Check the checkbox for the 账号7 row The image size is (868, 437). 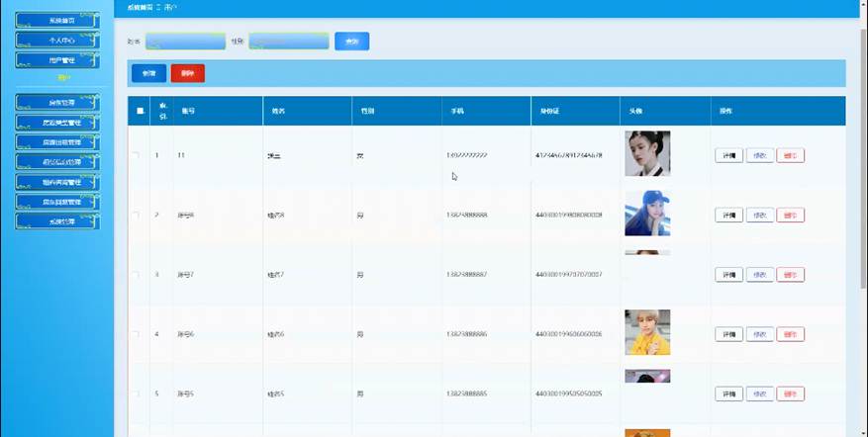pyautogui.click(x=136, y=275)
